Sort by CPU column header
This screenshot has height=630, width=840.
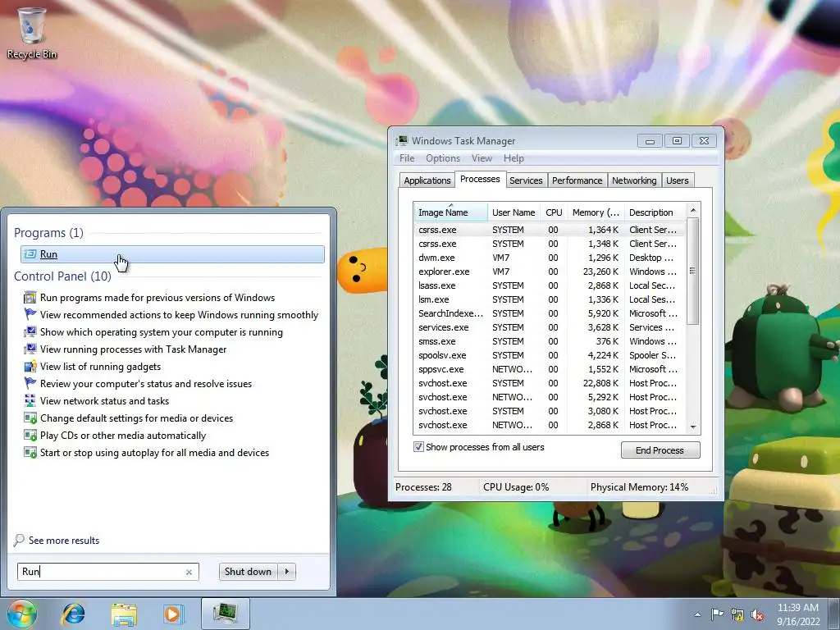point(554,212)
